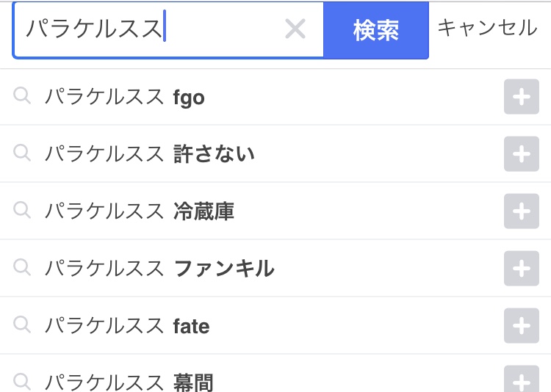The width and height of the screenshot is (551, 392).
Task: Pick the 'パラケルスス fate' suggestion
Action: [x=127, y=326]
